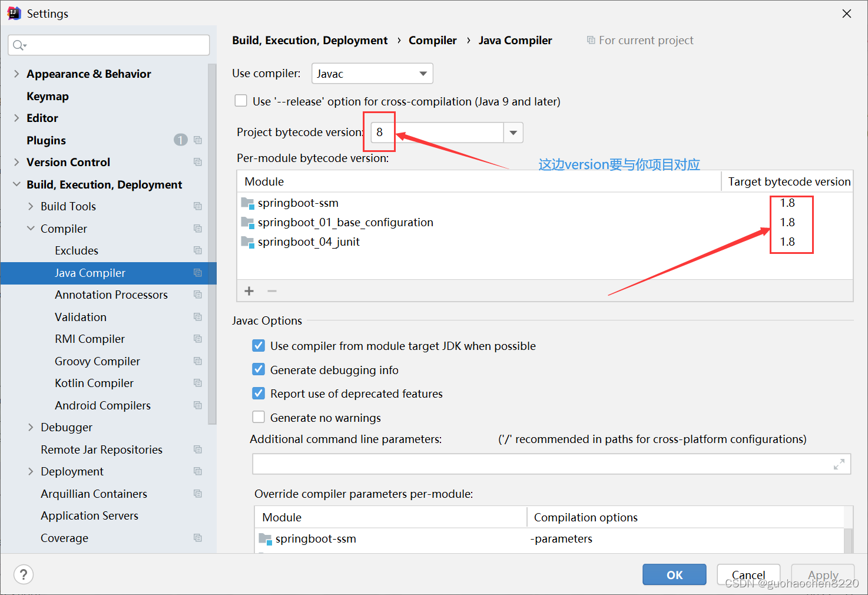Image resolution: width=868 pixels, height=595 pixels.
Task: Expand Appearance & Behavior section
Action: click(16, 74)
